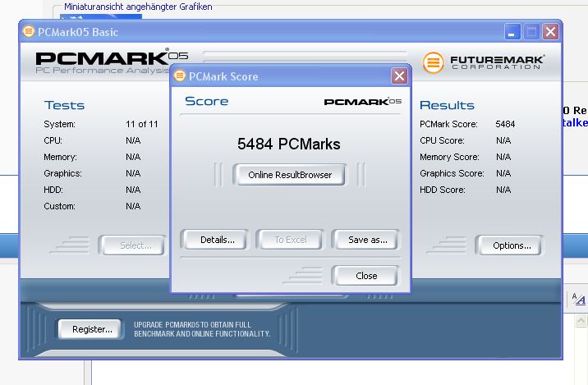Click "Miniaturansicht angehängter Grafiken" text

[x=138, y=7]
